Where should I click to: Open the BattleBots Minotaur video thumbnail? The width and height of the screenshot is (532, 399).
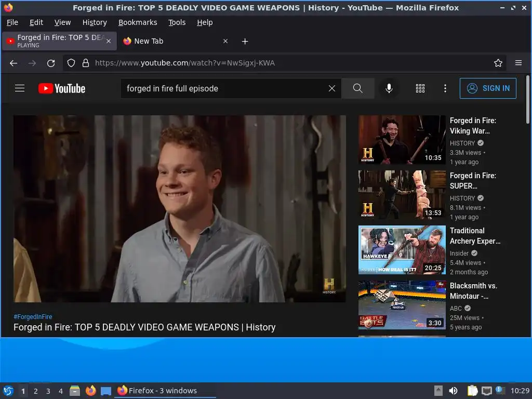[x=402, y=304]
